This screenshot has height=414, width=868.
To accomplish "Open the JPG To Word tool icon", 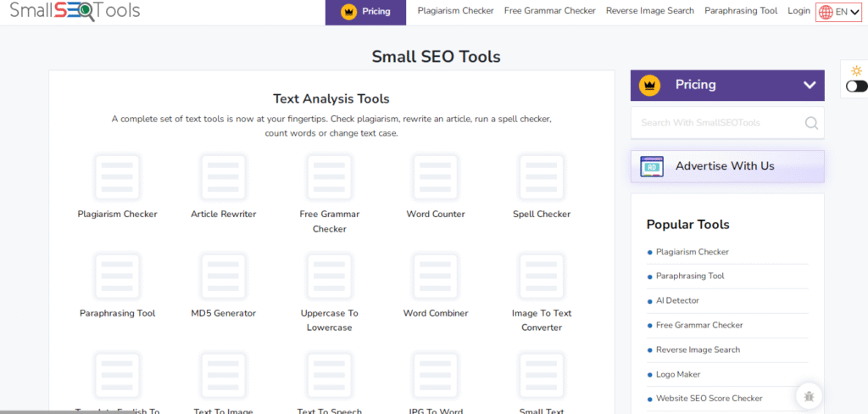I will pyautogui.click(x=436, y=375).
